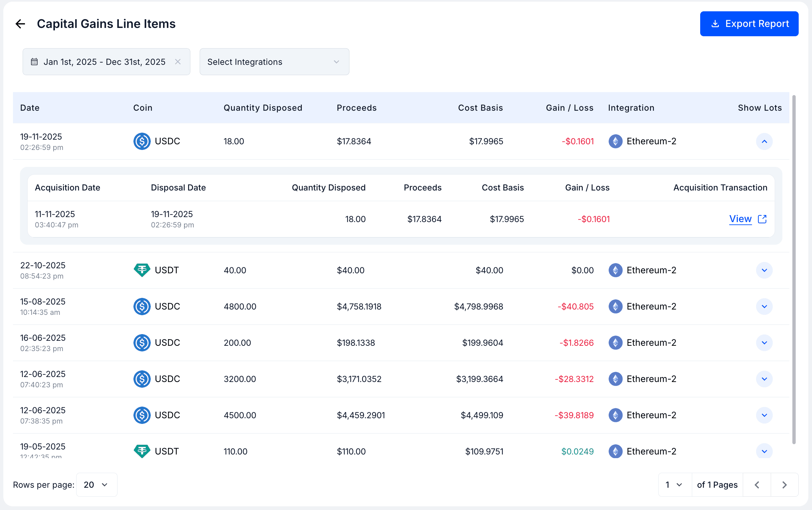Click the Show Lots column header
This screenshot has height=510, width=812.
coord(759,108)
